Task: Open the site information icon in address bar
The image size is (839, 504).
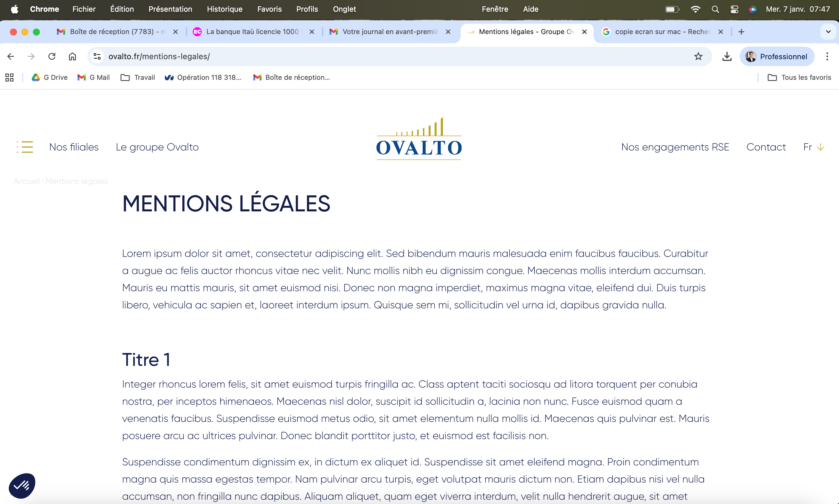Action: click(97, 56)
